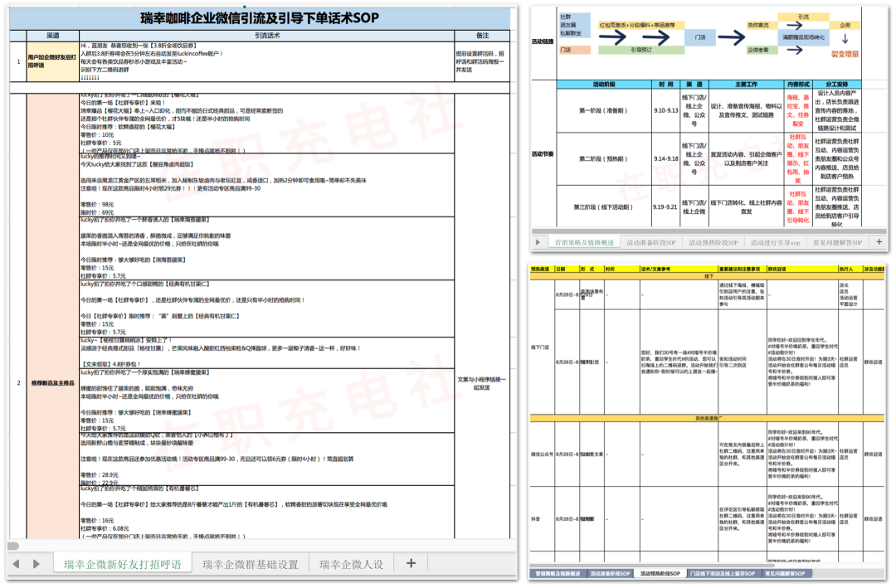Select 微信公众号 row label in bottom-right sheet
Image resolution: width=896 pixels, height=588 pixels.
click(x=542, y=454)
